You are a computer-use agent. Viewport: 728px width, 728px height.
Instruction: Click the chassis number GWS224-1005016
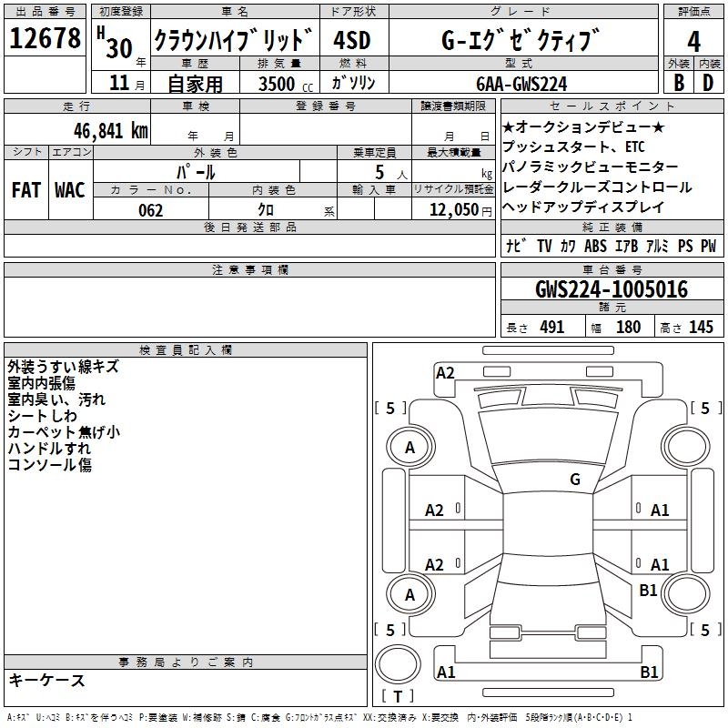tap(611, 289)
